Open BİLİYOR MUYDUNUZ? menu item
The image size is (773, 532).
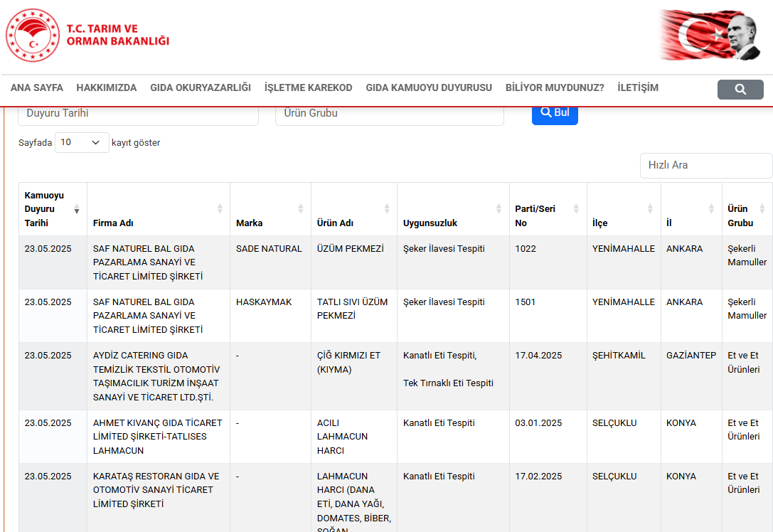[555, 87]
